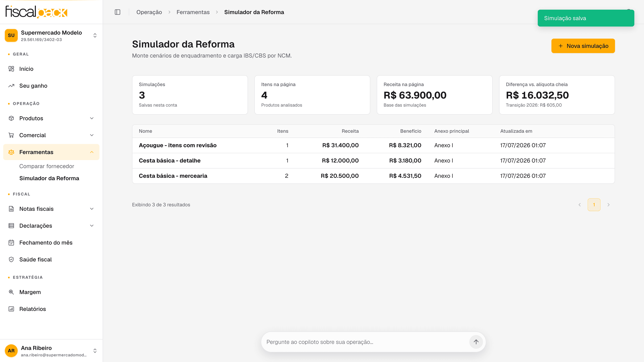
Task: Click the AR user avatar
Action: [x=11, y=351]
